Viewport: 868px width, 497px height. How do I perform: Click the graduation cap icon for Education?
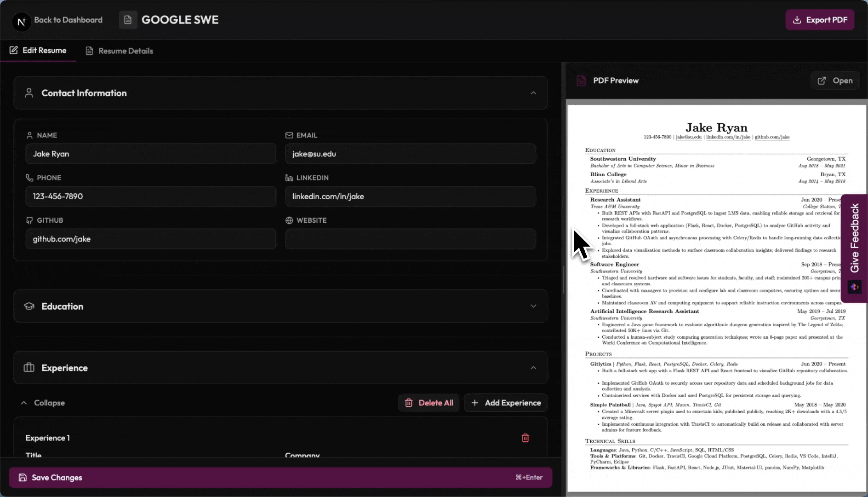[x=29, y=306]
